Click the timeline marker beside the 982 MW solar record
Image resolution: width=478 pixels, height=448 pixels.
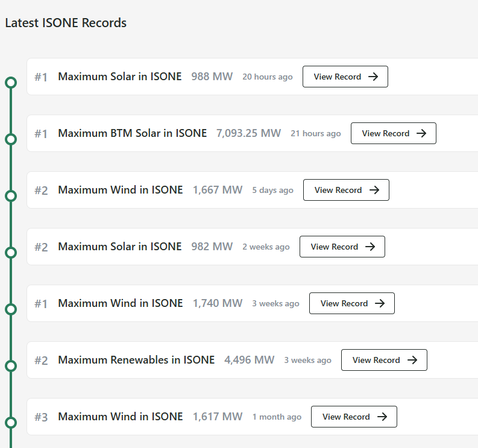tap(10, 253)
